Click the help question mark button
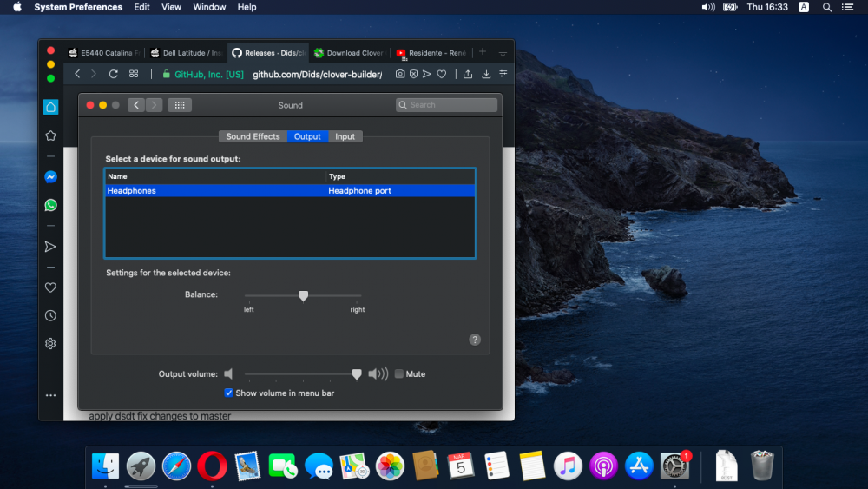The width and height of the screenshot is (868, 489). click(475, 340)
